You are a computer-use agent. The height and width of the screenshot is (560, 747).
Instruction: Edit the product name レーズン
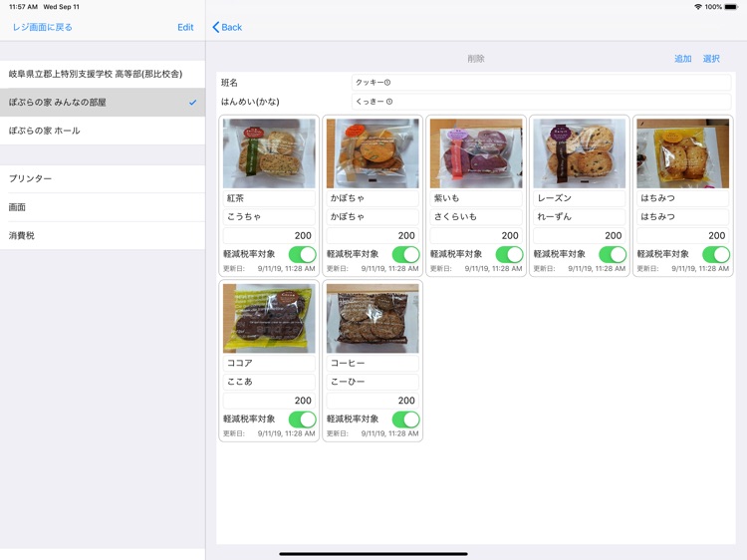click(580, 197)
